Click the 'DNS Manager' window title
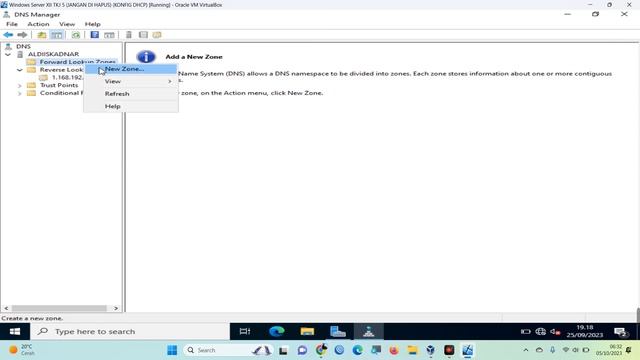 37,15
